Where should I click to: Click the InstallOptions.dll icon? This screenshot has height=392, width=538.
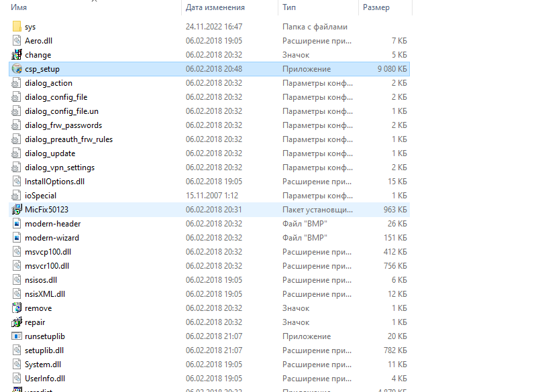[x=17, y=181]
